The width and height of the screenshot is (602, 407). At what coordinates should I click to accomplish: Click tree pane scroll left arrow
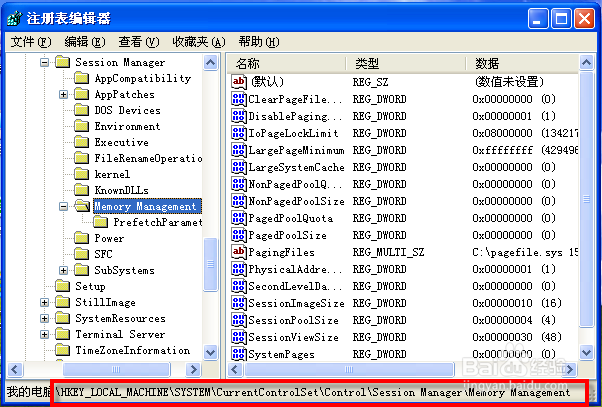[x=15, y=369]
